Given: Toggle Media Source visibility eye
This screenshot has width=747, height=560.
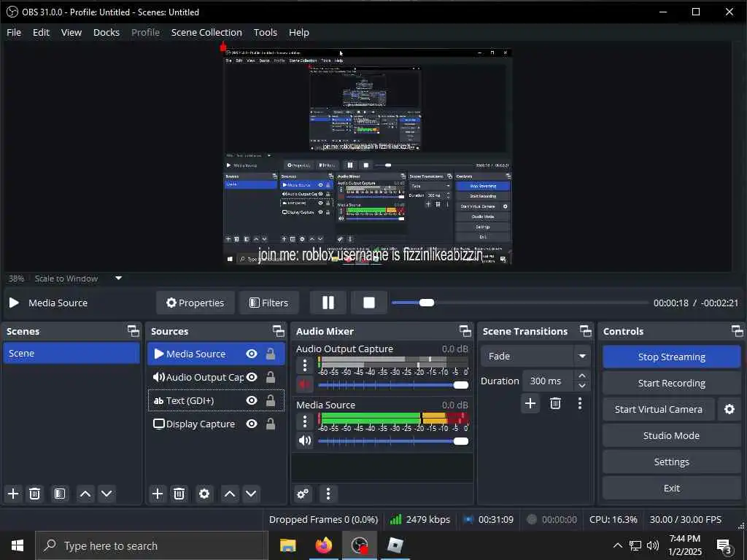Looking at the screenshot, I should tap(252, 354).
